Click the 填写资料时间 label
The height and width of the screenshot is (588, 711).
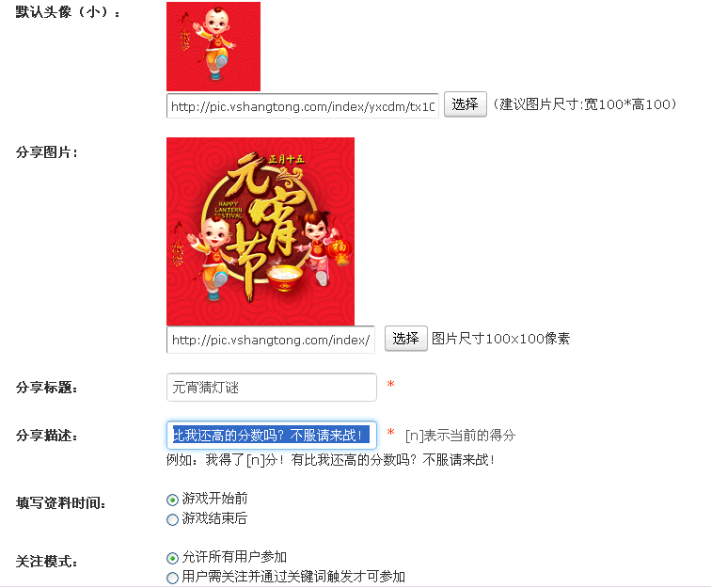click(61, 502)
